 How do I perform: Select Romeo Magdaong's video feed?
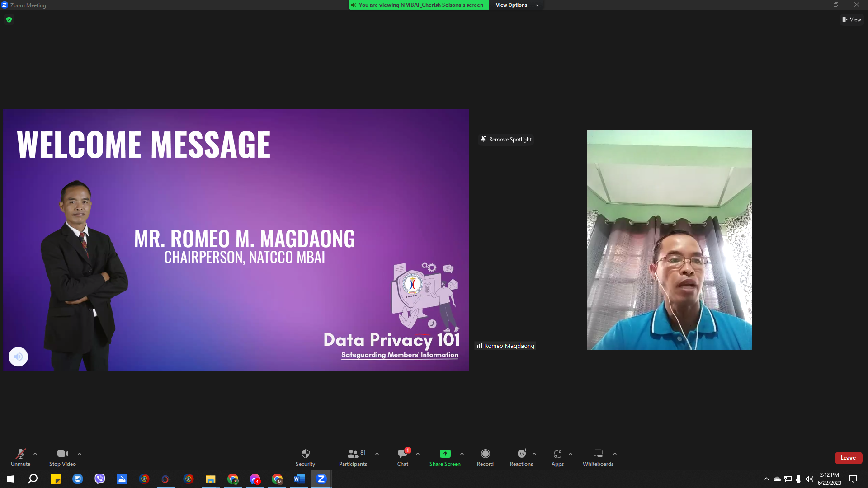670,240
